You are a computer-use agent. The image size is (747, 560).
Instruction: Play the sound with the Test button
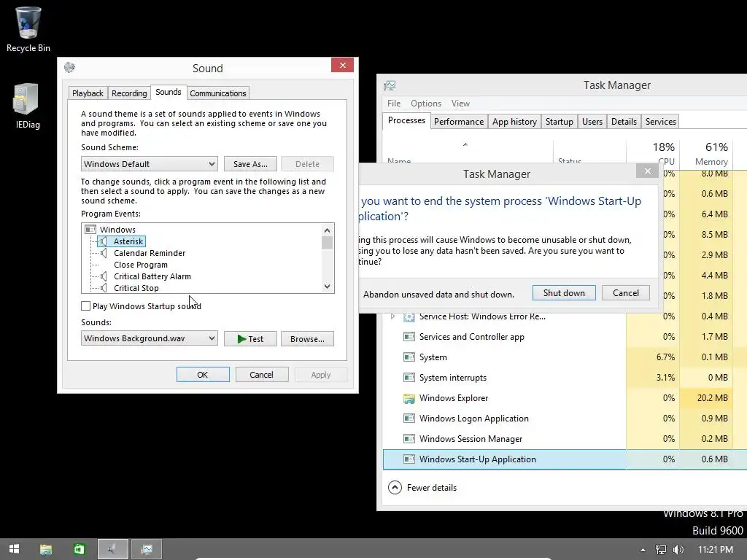pyautogui.click(x=251, y=338)
